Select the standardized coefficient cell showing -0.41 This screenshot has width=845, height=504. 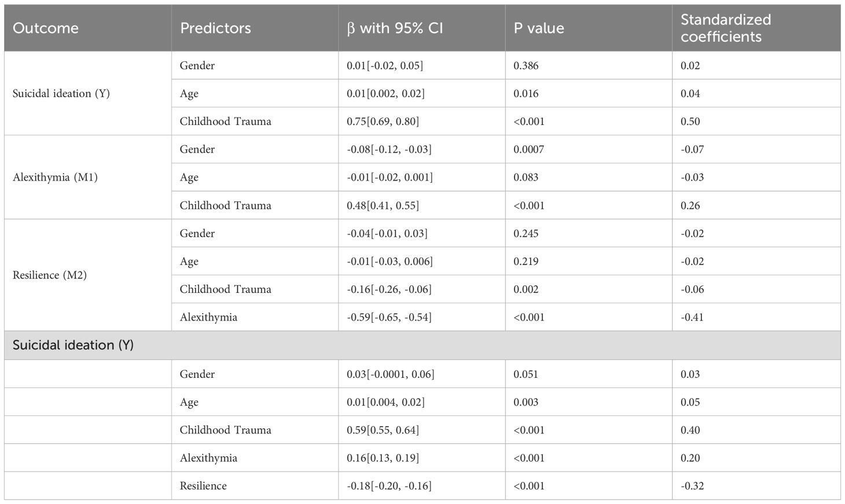[692, 317]
